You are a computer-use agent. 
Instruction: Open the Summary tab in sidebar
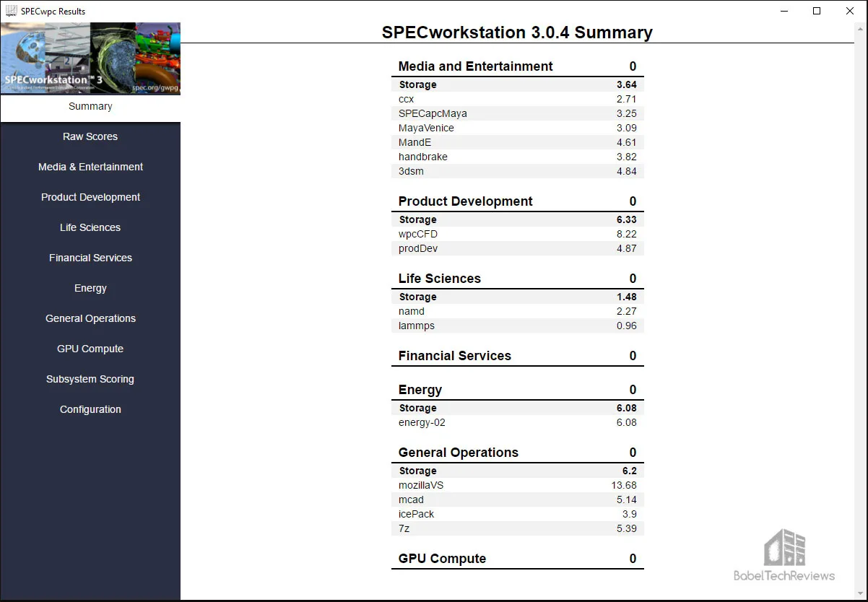pyautogui.click(x=90, y=106)
